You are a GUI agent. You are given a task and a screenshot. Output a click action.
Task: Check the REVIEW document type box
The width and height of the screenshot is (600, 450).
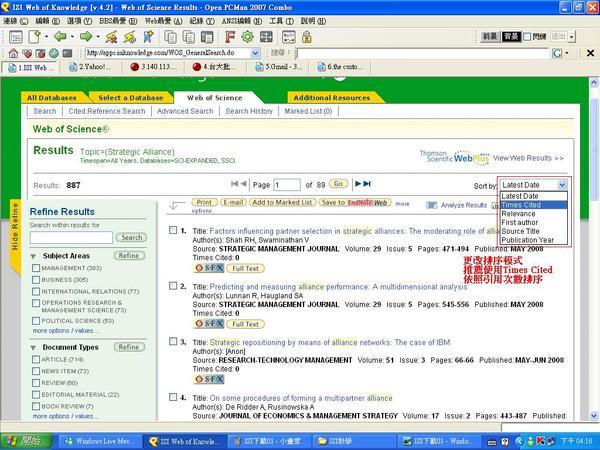point(36,383)
